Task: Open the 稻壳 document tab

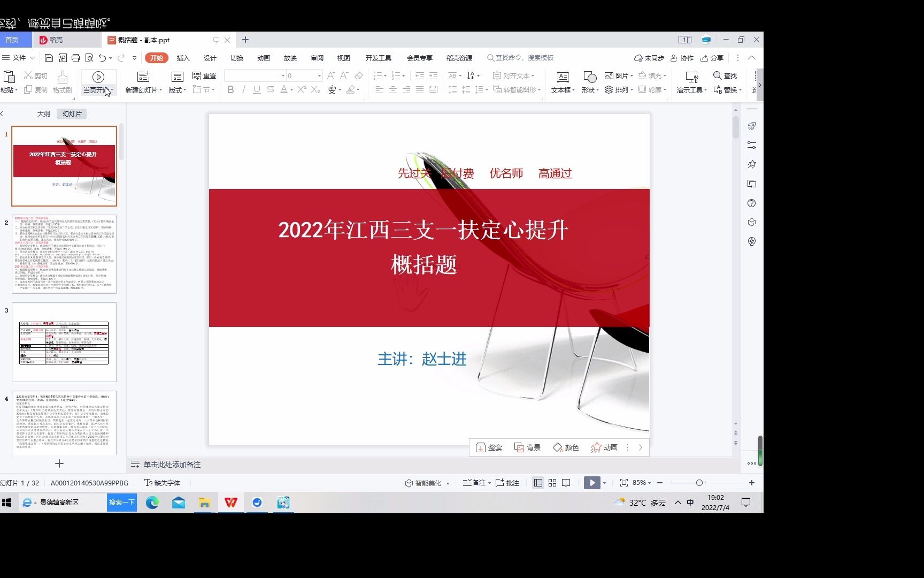Action: (67, 40)
